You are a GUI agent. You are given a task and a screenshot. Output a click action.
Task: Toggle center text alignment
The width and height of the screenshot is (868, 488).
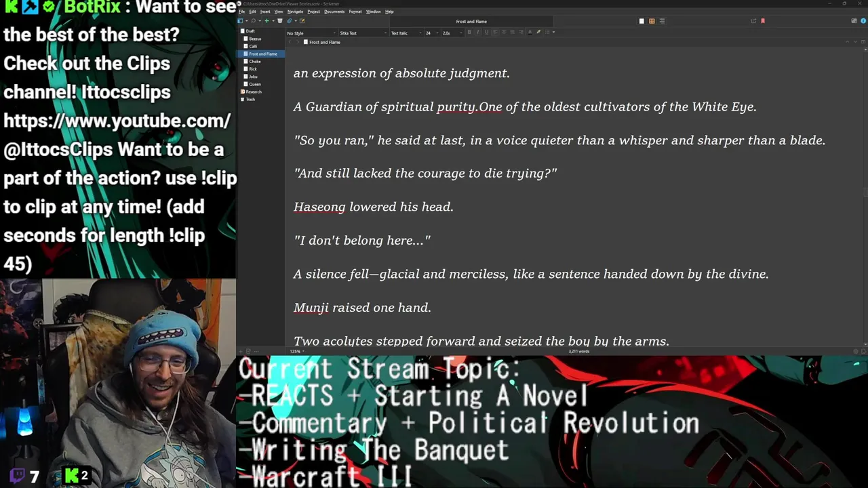[504, 32]
